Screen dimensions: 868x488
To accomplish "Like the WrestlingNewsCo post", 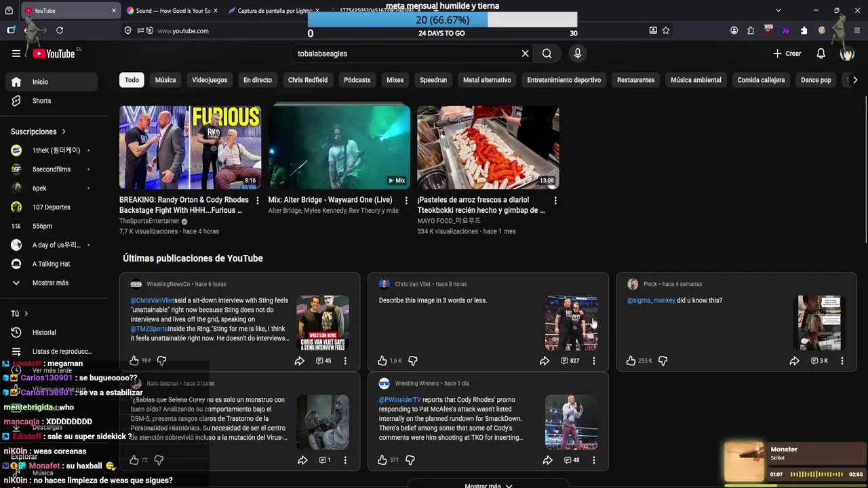I will coord(134,361).
